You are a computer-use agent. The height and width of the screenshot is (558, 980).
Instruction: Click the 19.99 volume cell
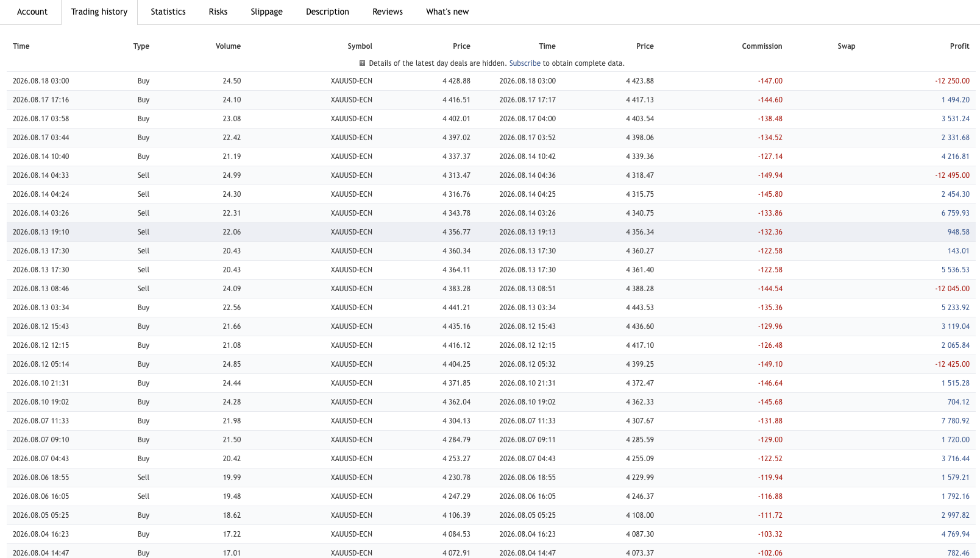(x=232, y=478)
